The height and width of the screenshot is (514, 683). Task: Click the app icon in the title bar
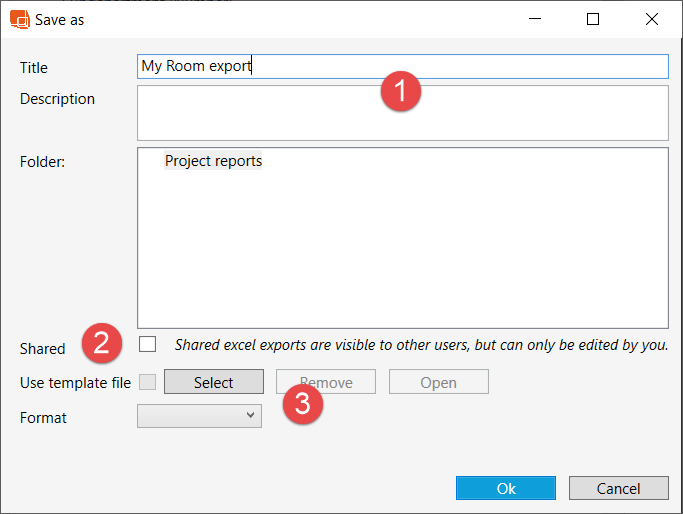tap(19, 19)
